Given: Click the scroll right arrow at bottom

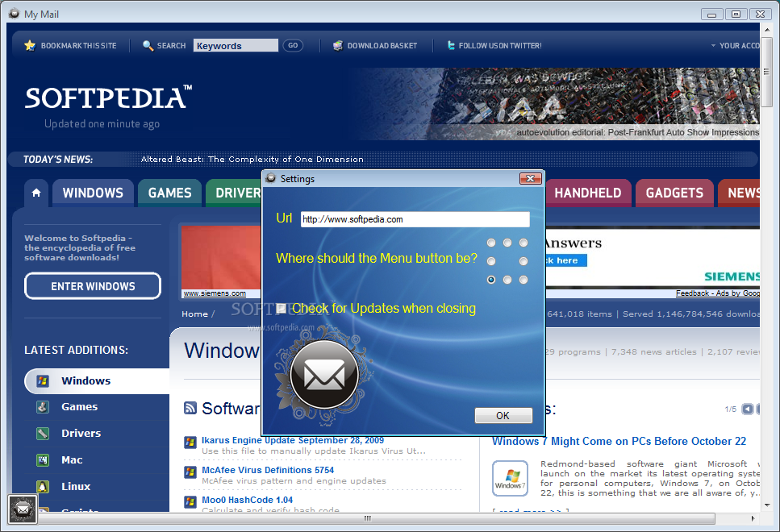Looking at the screenshot, I should [x=753, y=518].
